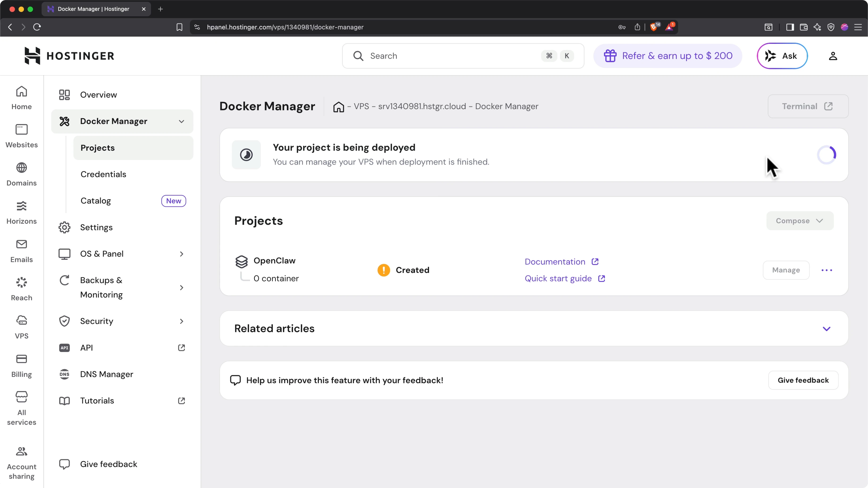Click the Give feedback button

803,380
